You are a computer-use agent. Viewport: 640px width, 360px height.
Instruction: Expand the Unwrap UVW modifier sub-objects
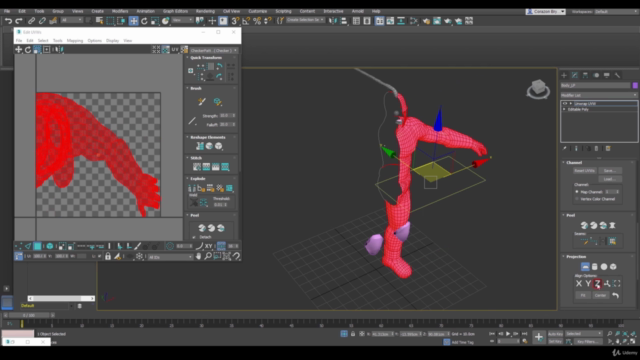coord(571,104)
